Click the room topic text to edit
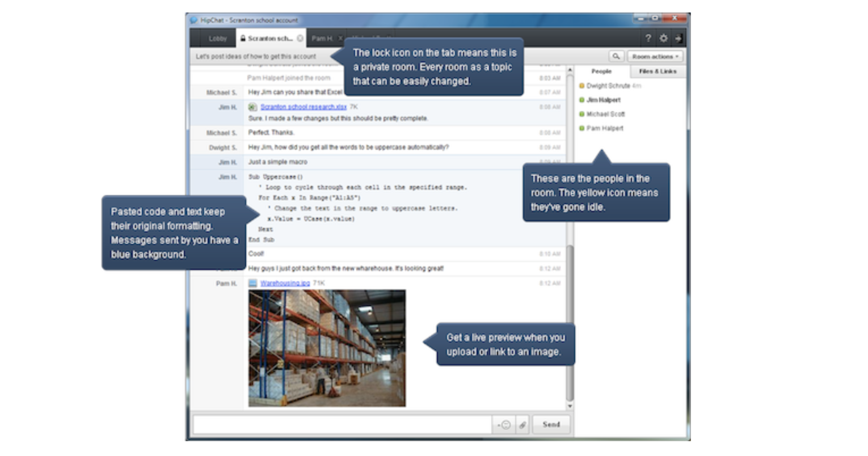This screenshot has width=868, height=456. tap(256, 56)
